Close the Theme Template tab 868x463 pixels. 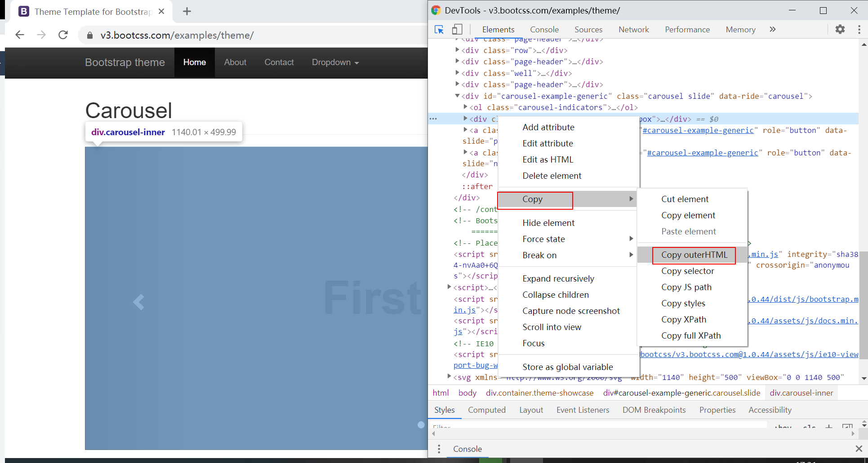(x=161, y=12)
